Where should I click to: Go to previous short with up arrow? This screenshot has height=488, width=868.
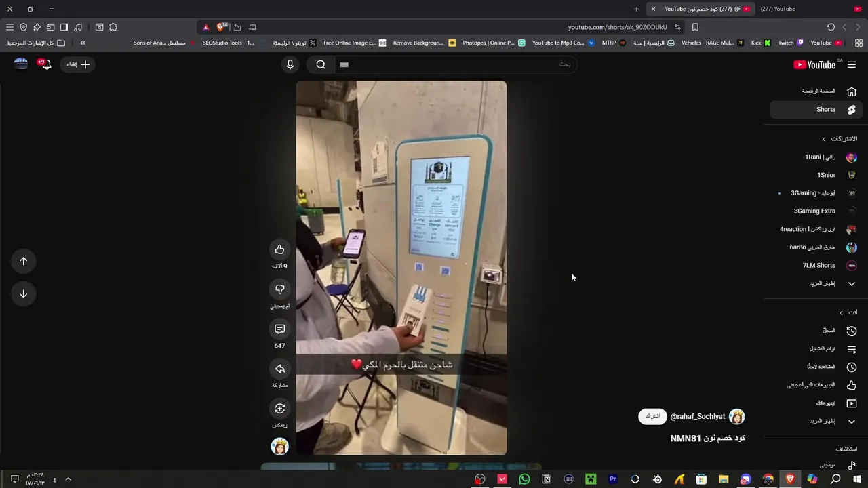[x=23, y=261]
